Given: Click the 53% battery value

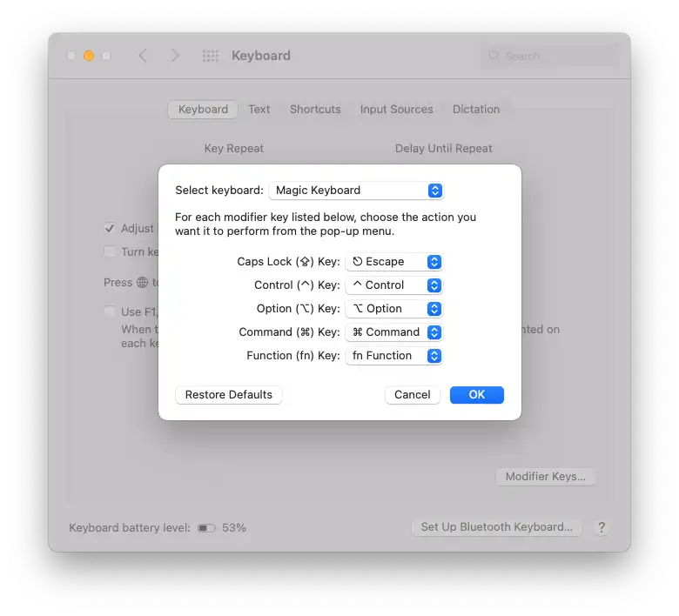Looking at the screenshot, I should pos(234,528).
